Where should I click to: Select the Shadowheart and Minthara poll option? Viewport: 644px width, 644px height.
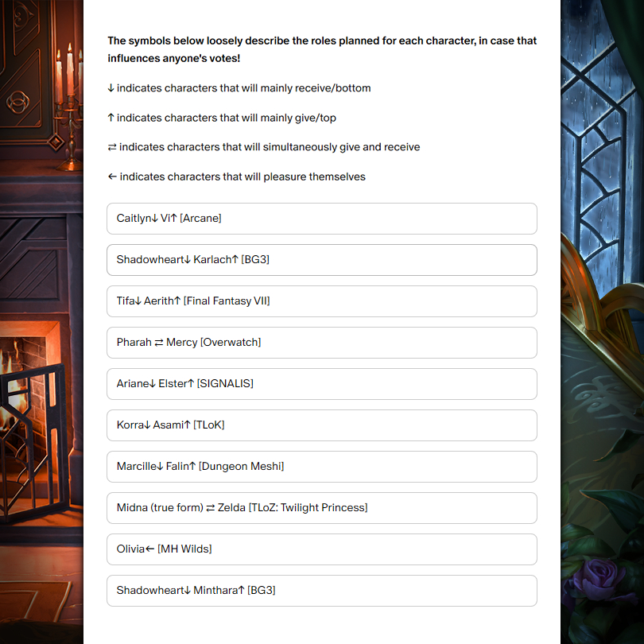[x=321, y=591]
